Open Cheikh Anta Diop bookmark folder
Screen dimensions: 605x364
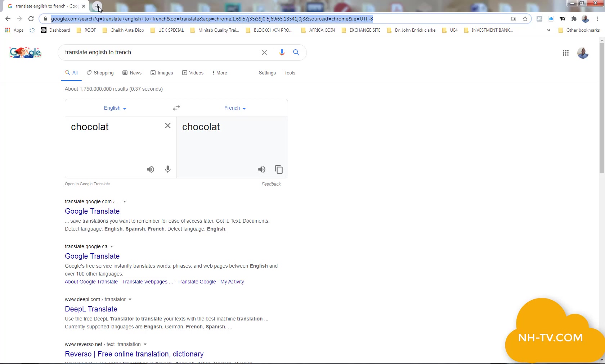(123, 30)
